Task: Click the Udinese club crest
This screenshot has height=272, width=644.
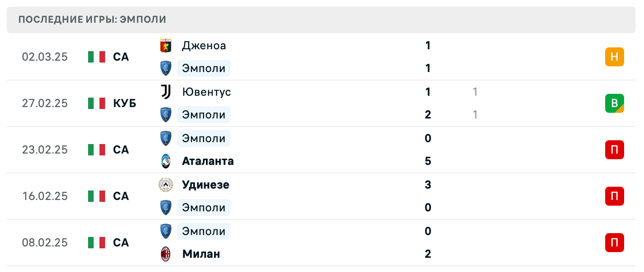Action: click(x=165, y=185)
